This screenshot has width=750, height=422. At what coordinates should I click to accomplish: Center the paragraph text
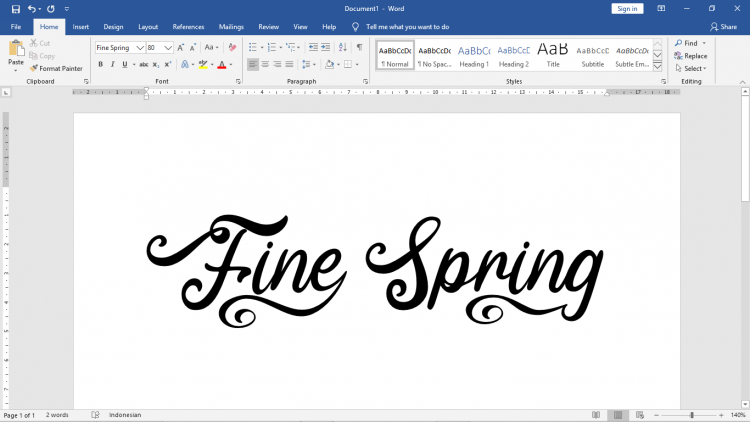click(265, 64)
